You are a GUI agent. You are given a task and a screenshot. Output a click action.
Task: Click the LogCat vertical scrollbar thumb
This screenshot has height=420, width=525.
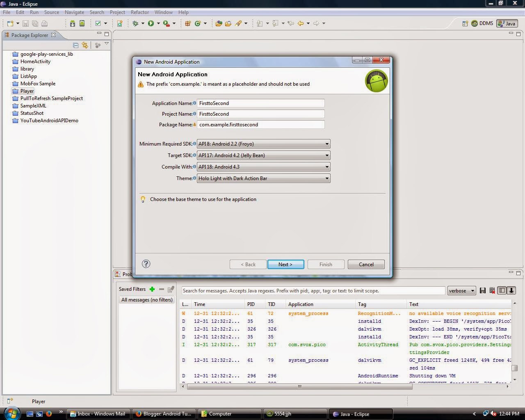click(514, 368)
